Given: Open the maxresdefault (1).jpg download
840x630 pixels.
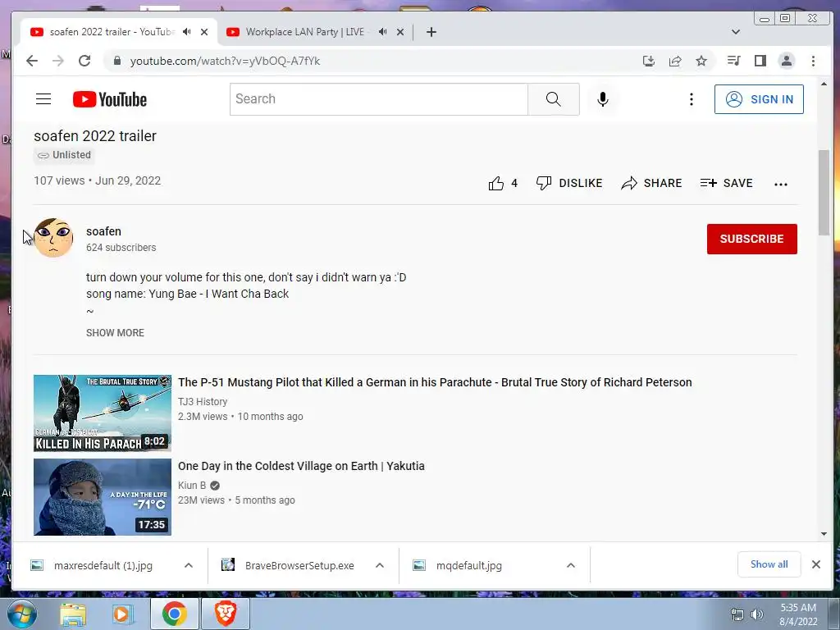Looking at the screenshot, I should [x=103, y=566].
